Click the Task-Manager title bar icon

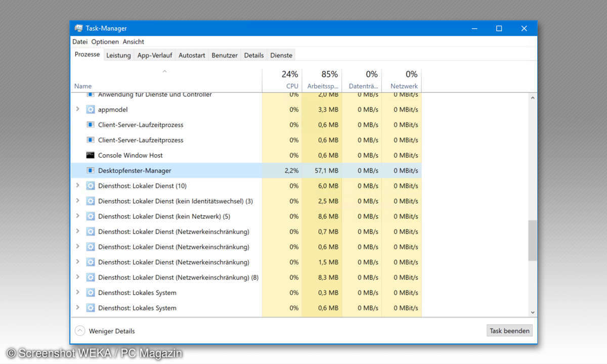pyautogui.click(x=78, y=28)
